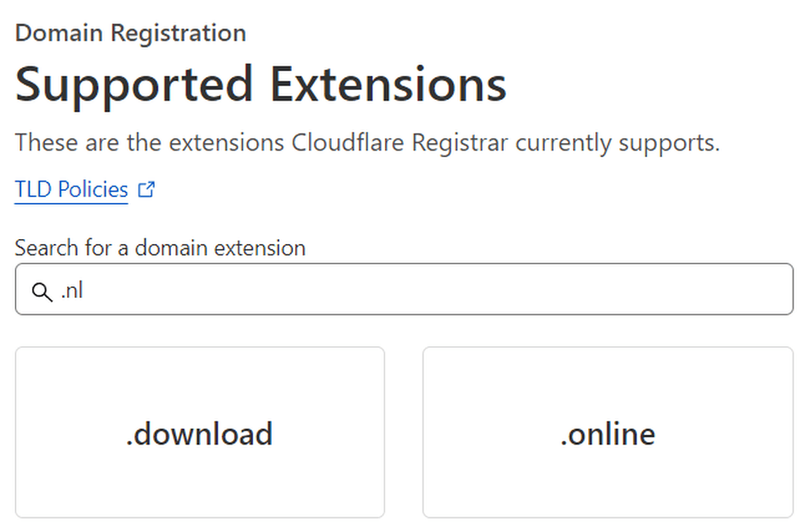Click the "Search for a domain extension" label
The height and width of the screenshot is (532, 810).
160,247
